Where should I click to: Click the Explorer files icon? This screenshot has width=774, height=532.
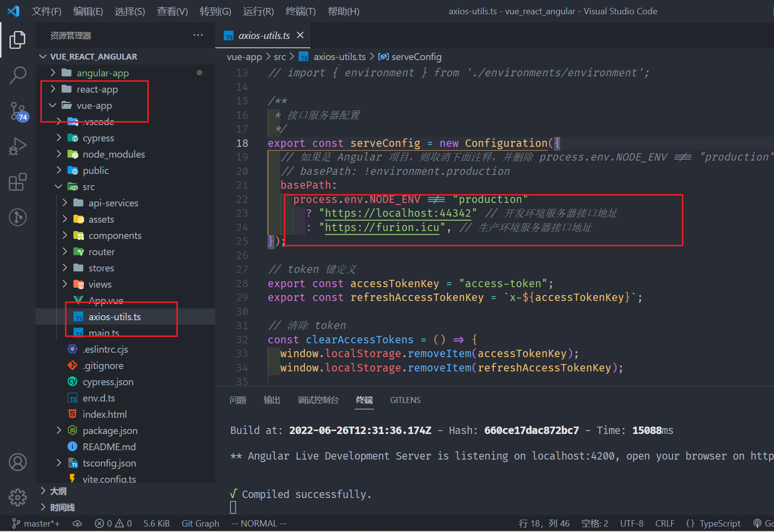(x=18, y=40)
